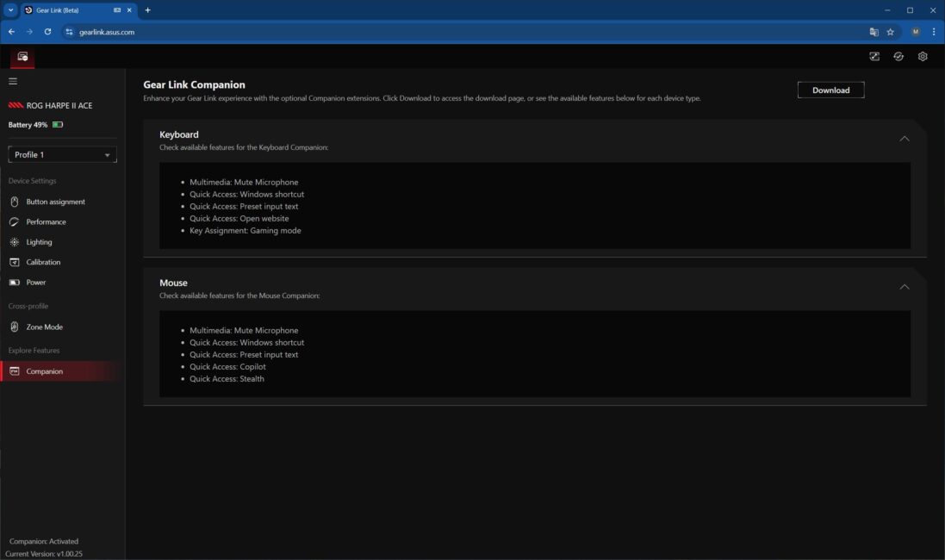The image size is (945, 560).
Task: Open the Profile 1 dropdown
Action: [x=63, y=155]
